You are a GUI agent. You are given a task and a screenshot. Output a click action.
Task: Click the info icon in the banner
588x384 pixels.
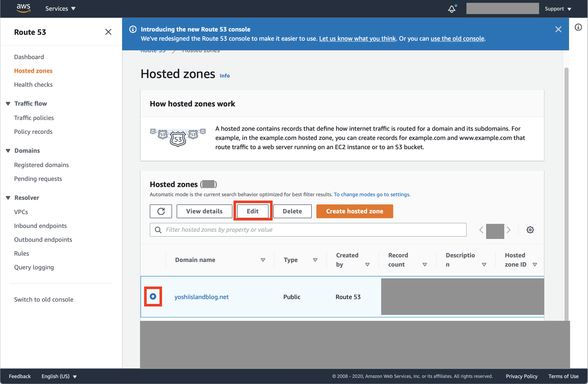click(133, 29)
